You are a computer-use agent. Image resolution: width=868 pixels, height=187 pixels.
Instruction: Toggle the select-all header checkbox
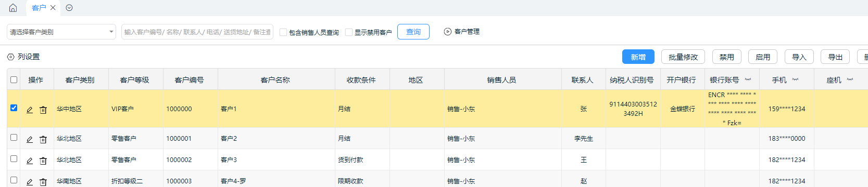click(x=14, y=79)
